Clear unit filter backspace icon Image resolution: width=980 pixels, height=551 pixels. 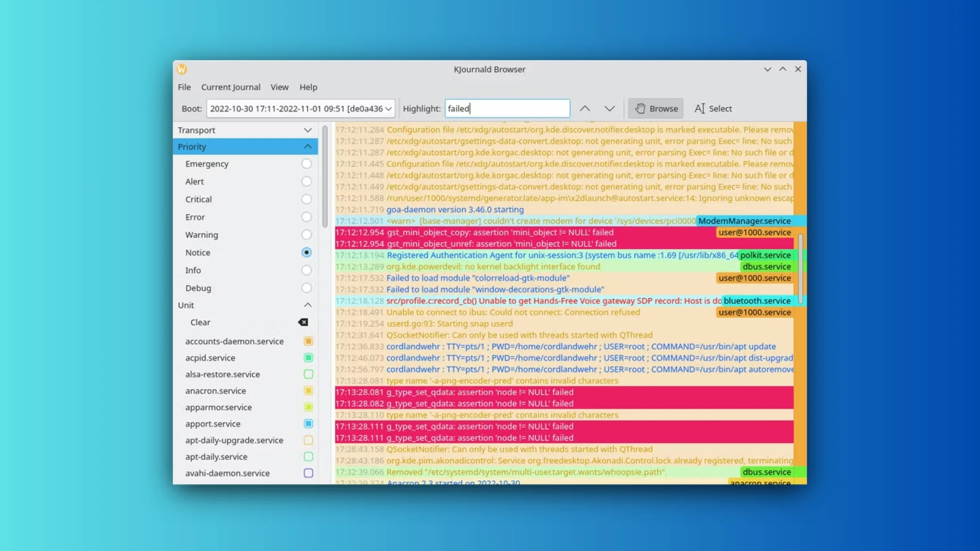303,322
